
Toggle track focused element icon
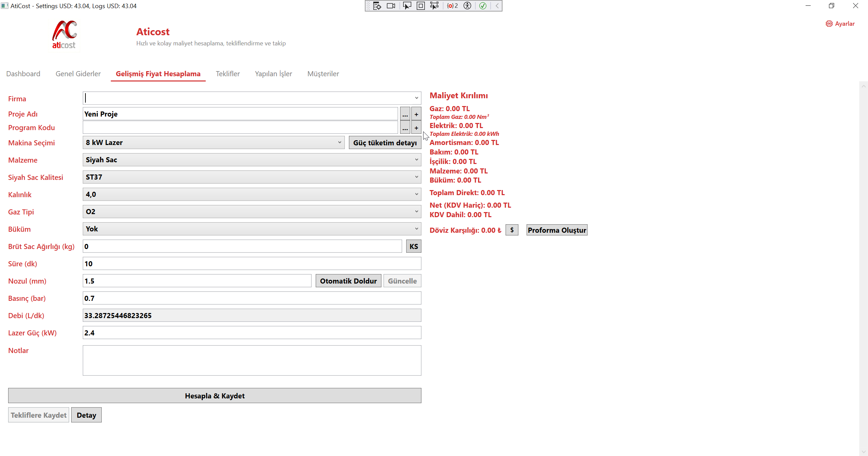(x=434, y=6)
